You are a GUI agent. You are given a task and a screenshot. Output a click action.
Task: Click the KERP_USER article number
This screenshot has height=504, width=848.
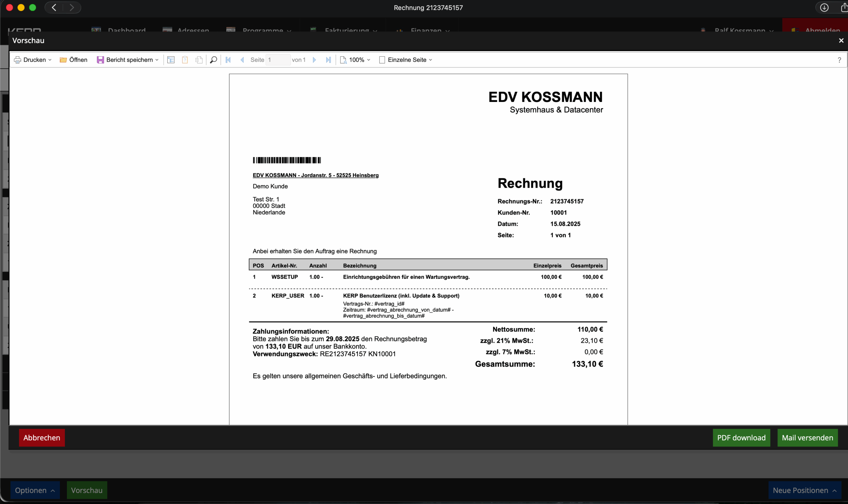point(288,295)
